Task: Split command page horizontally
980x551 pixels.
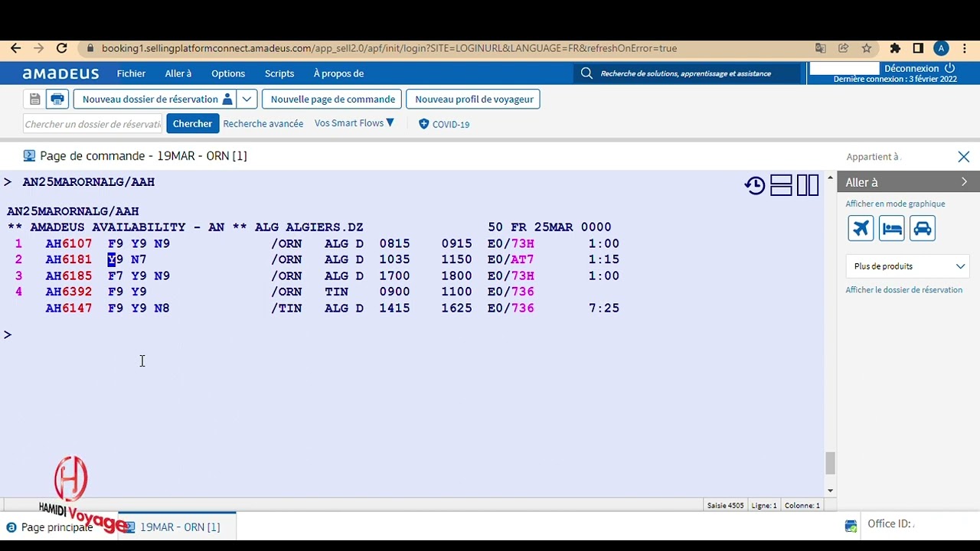Action: pyautogui.click(x=781, y=185)
